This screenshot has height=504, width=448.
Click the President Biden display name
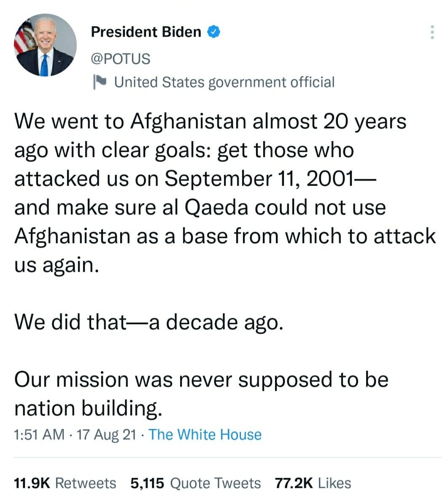(x=146, y=32)
